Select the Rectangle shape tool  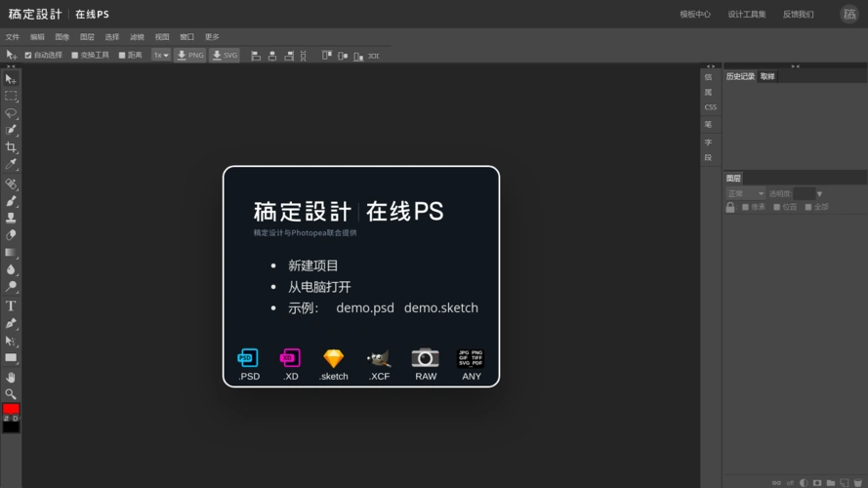(11, 357)
